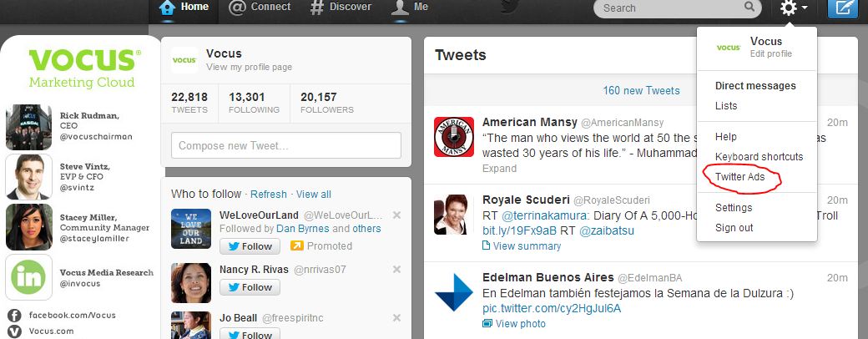Select Twitter Ads from the menu

click(739, 177)
